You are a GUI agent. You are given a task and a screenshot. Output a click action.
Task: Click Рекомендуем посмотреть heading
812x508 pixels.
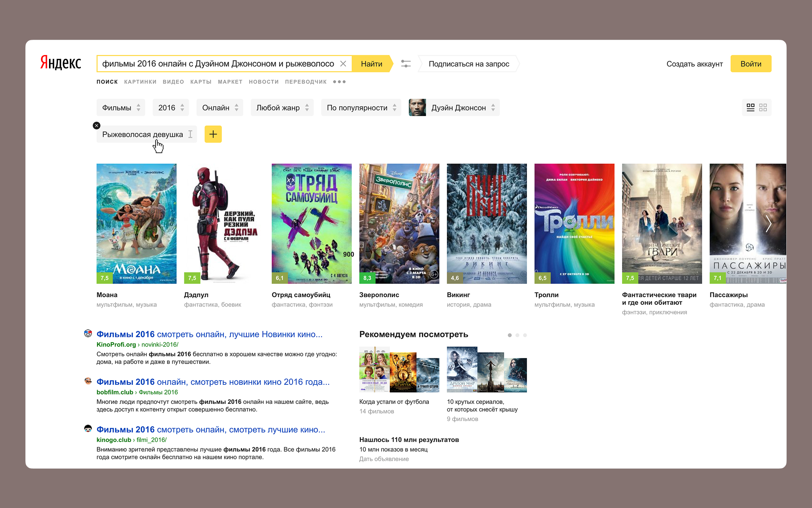tap(414, 334)
